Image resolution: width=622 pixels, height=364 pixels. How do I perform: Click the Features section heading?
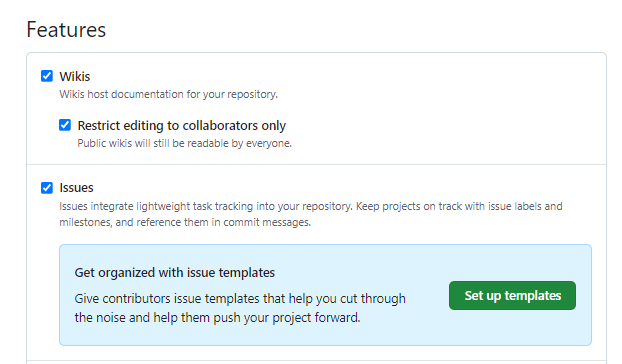[x=66, y=30]
